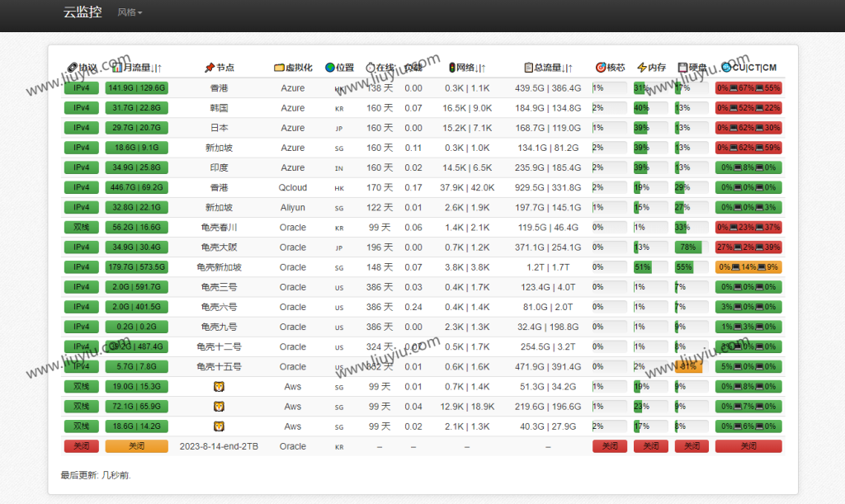Click the IN location label in the 印度 row
Screen dimensions: 845x504
tap(339, 168)
